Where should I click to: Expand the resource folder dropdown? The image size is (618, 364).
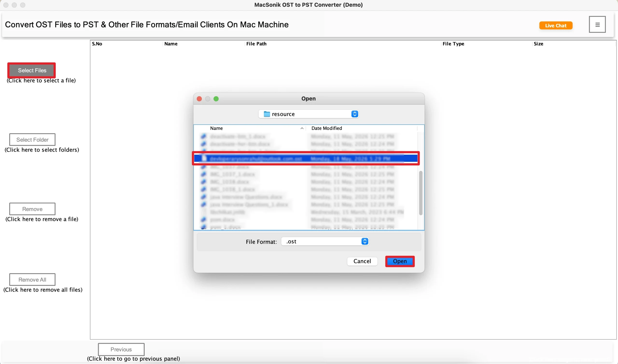coord(354,114)
